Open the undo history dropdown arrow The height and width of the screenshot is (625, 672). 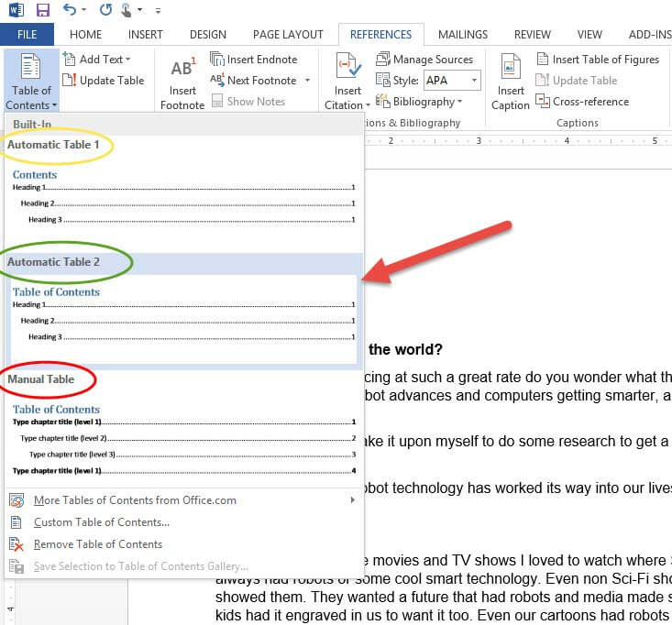pos(84,10)
